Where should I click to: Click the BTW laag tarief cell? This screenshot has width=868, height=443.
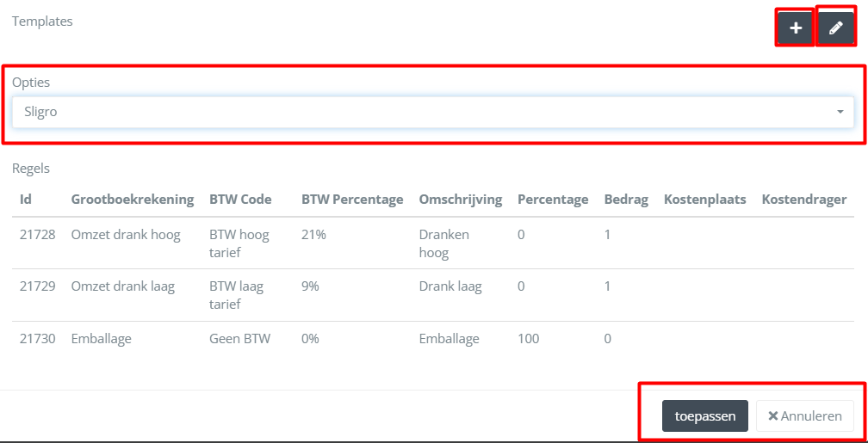click(236, 295)
